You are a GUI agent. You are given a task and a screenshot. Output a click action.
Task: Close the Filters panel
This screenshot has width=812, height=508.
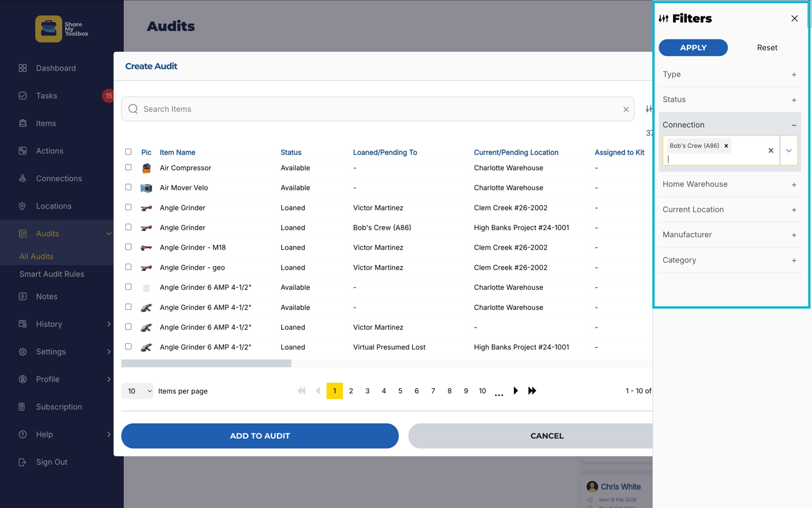coord(794,18)
